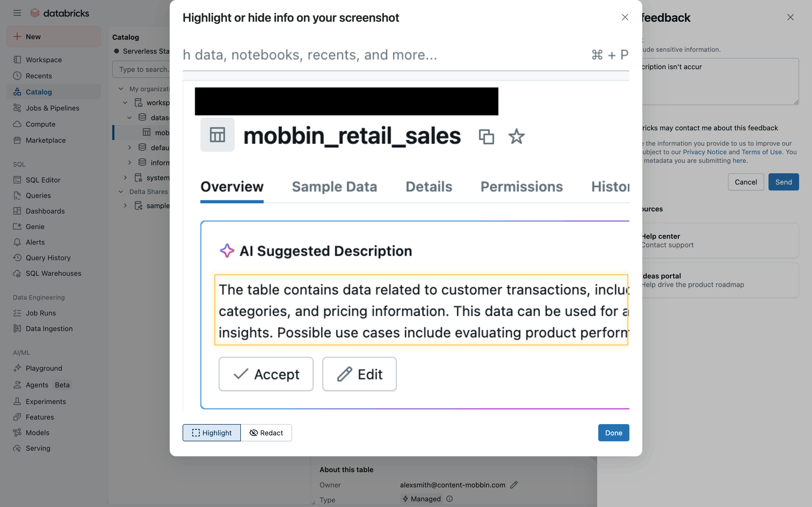Switch to Redact mode
The width and height of the screenshot is (812, 507).
pos(266,433)
